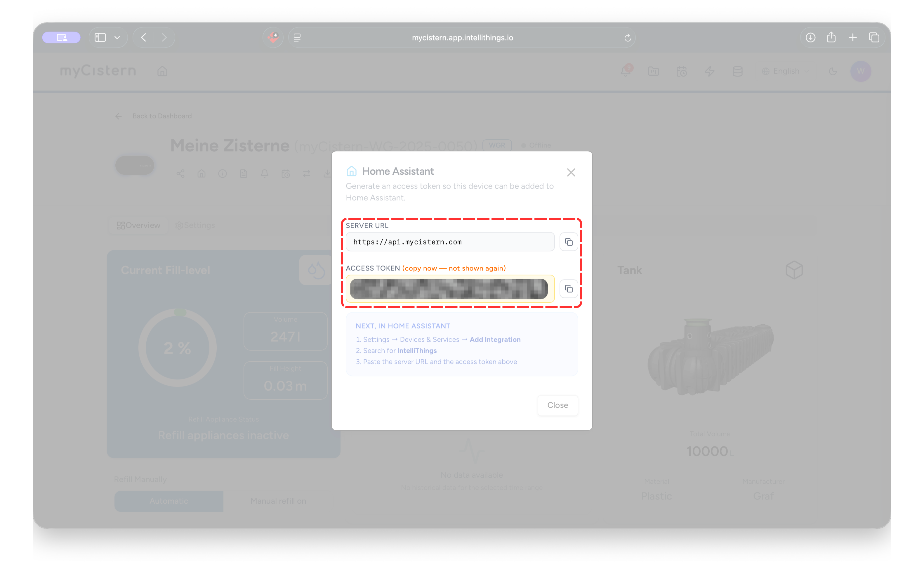Go back to Dashboard link
Viewport: 924px width, 572px height.
coord(162,116)
